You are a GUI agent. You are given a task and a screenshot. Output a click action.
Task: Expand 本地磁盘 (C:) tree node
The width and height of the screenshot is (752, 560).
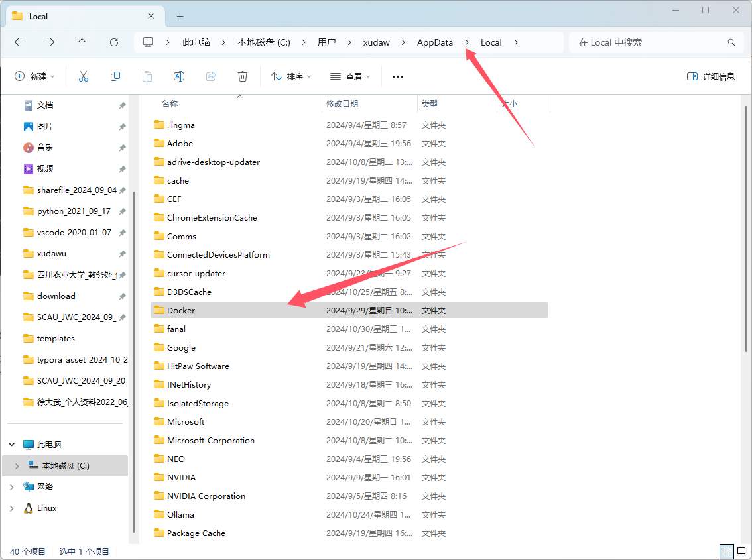17,465
